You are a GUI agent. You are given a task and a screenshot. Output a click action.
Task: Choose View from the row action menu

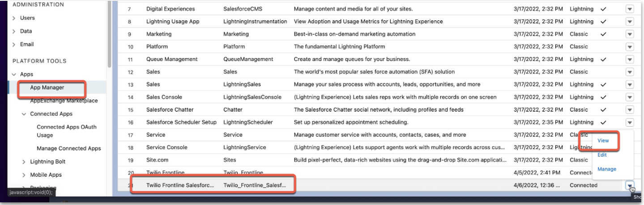point(603,141)
